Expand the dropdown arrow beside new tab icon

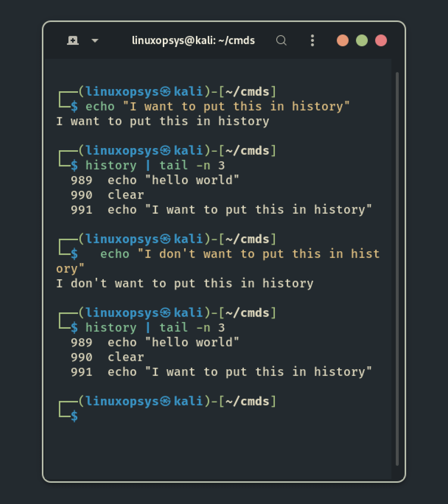click(x=95, y=40)
